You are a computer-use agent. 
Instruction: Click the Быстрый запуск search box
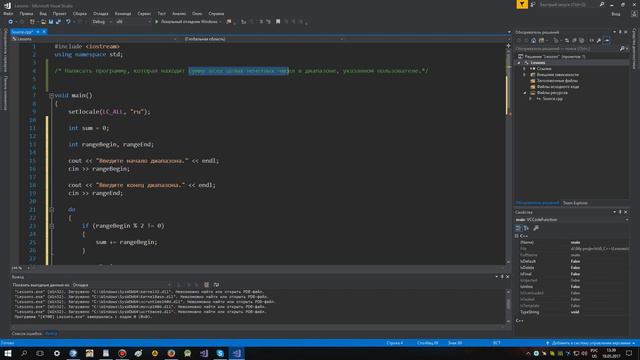click(x=567, y=4)
